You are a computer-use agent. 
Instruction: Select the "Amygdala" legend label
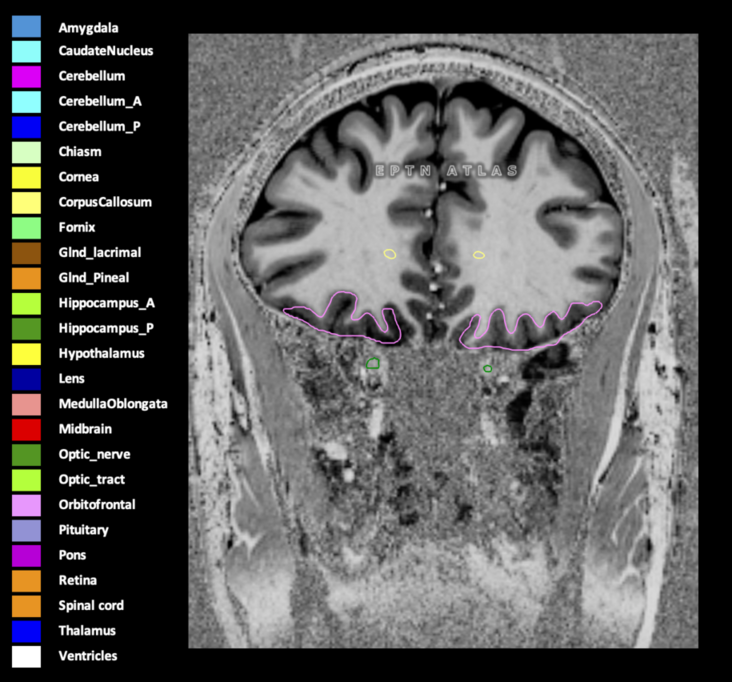88,28
